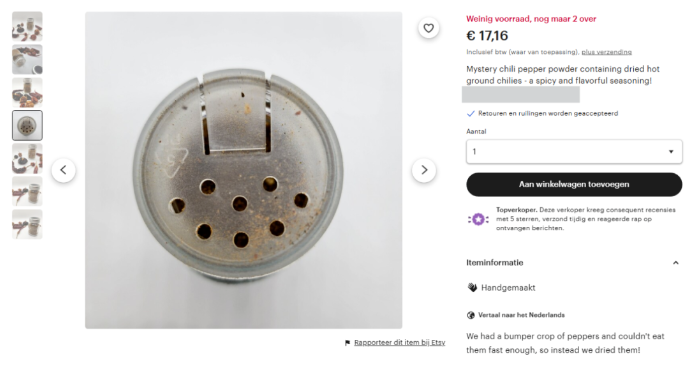The image size is (694, 367).
Task: Click the Handgemaakt hand icon
Action: click(472, 288)
